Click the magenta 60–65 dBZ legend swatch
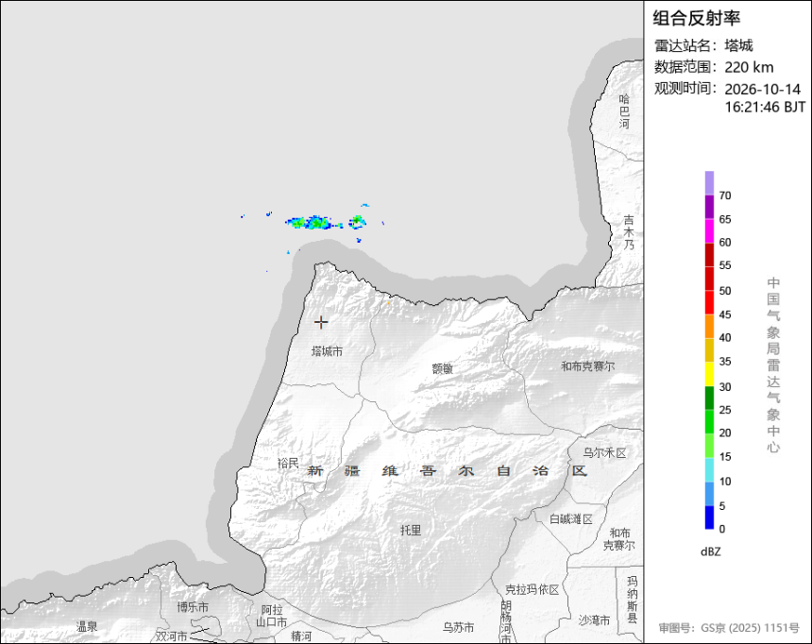 (x=709, y=230)
